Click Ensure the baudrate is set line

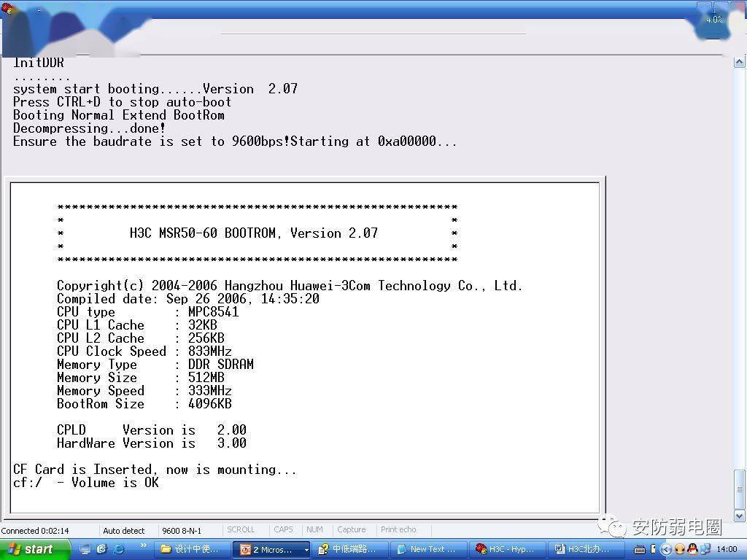point(235,141)
